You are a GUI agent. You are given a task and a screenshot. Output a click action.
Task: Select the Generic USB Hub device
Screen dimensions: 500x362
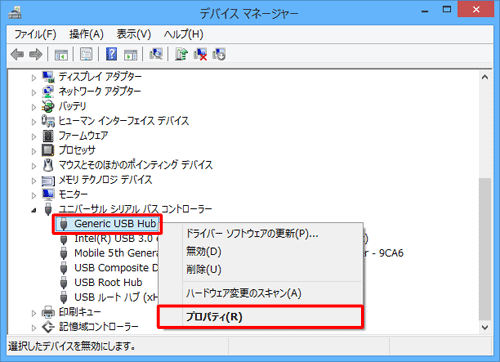click(115, 224)
